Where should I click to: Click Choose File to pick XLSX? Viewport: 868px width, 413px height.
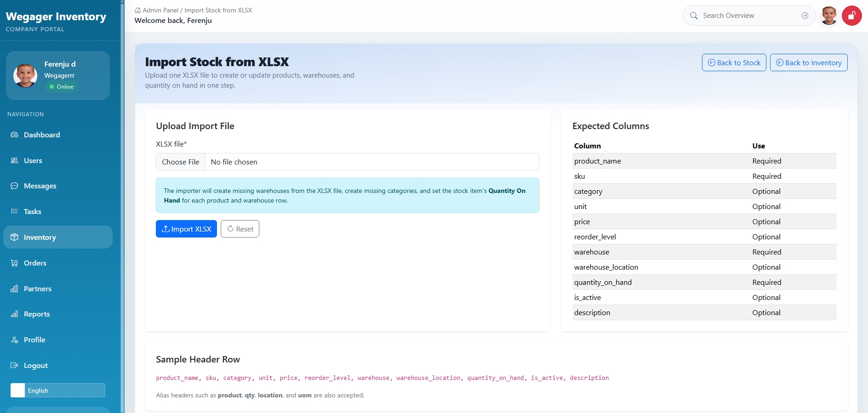(x=181, y=162)
